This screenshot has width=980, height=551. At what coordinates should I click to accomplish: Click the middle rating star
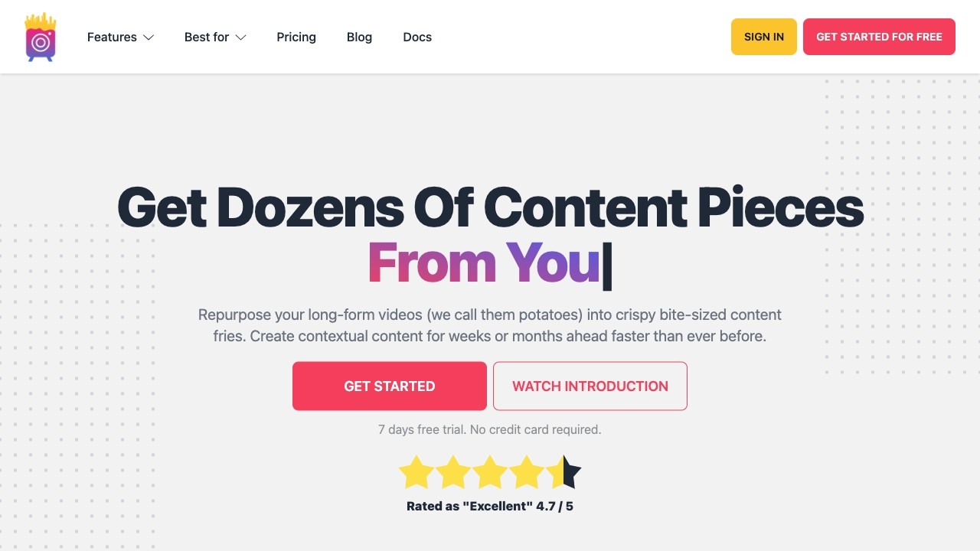[490, 471]
